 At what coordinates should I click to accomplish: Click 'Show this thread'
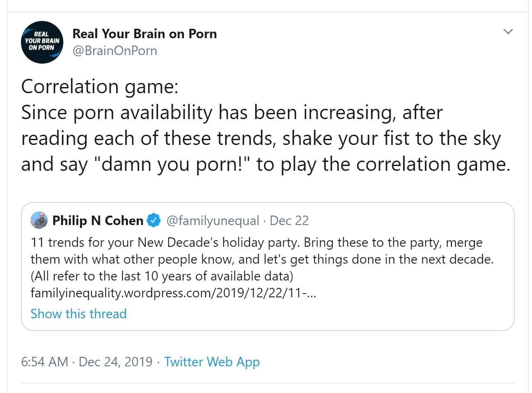tap(79, 314)
